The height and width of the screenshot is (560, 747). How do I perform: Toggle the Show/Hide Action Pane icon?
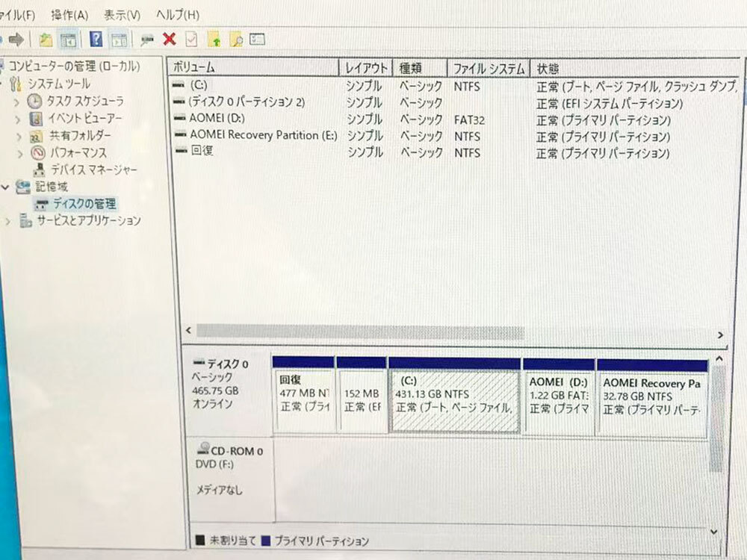[119, 40]
